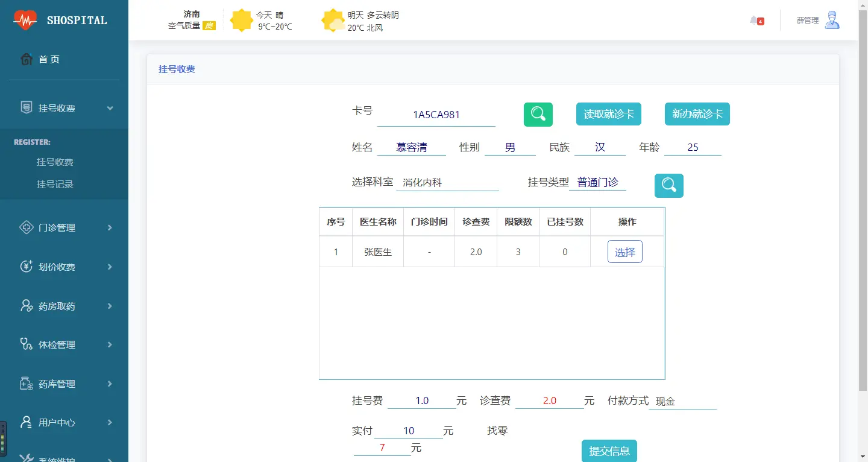Open the 首页 home page icon
This screenshot has width=868, height=462.
26,59
